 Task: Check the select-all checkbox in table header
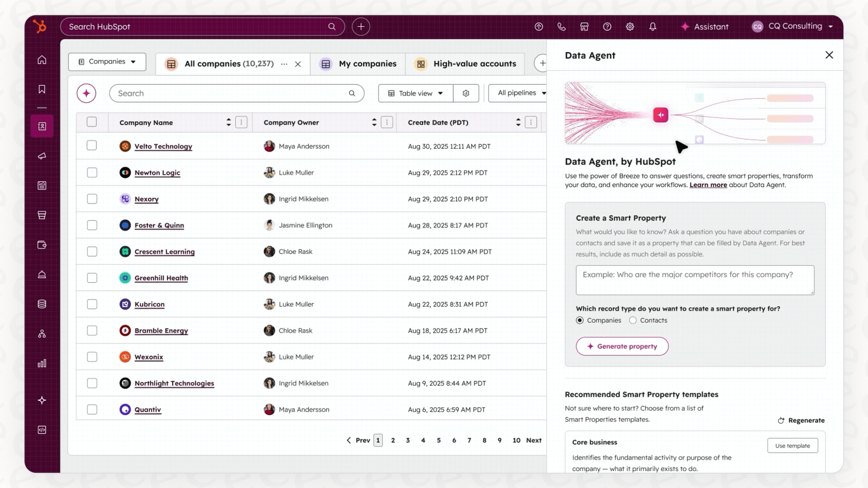point(92,122)
